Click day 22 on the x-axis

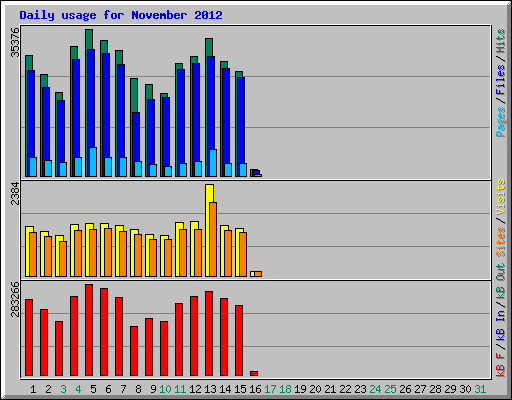[345, 389]
